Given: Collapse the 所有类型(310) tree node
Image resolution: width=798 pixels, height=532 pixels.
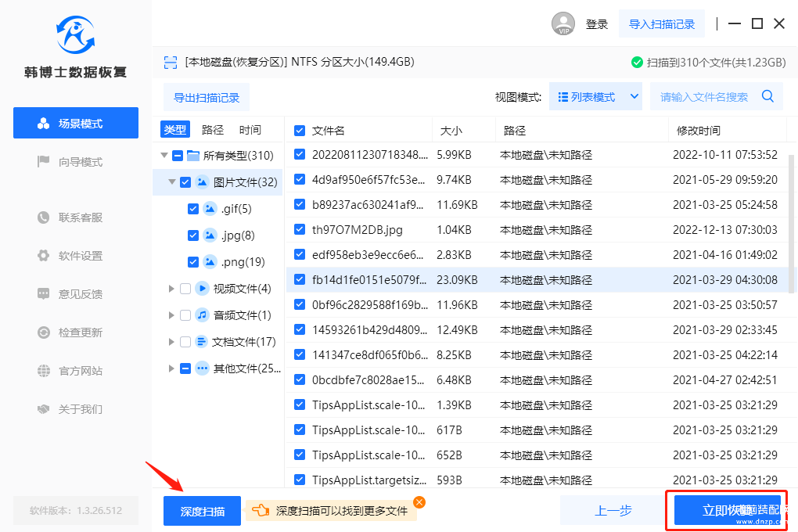Looking at the screenshot, I should [164, 155].
